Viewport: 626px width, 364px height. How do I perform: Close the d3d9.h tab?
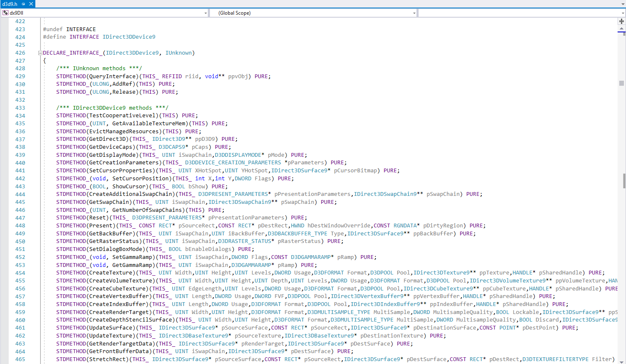click(31, 4)
